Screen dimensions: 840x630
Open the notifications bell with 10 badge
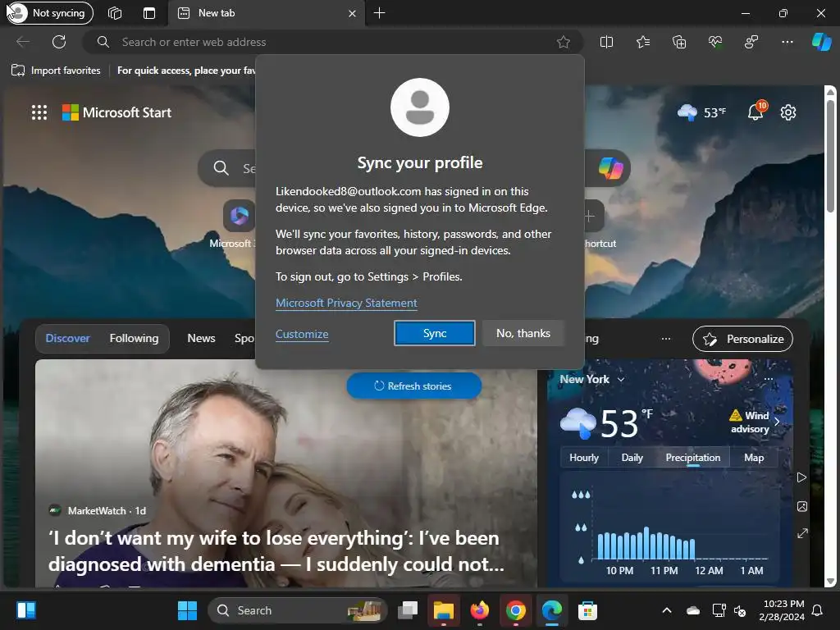[756, 112]
